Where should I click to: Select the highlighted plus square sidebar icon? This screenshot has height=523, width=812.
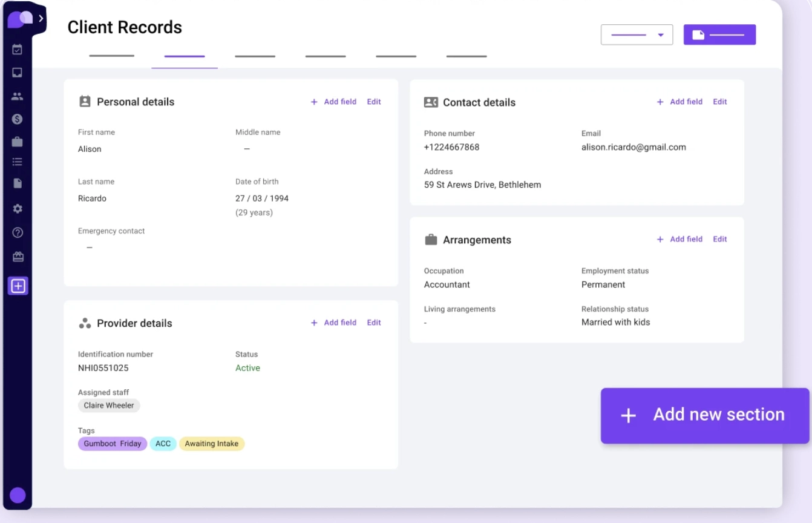pos(17,285)
